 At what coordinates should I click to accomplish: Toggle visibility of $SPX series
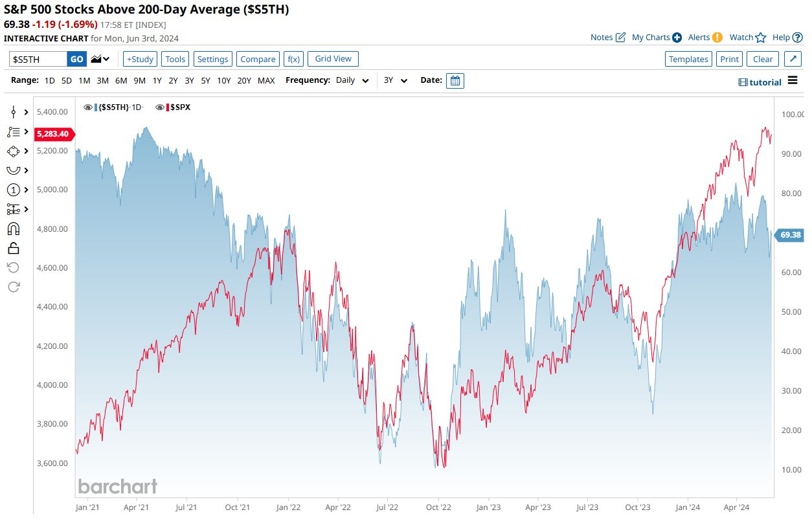click(160, 107)
